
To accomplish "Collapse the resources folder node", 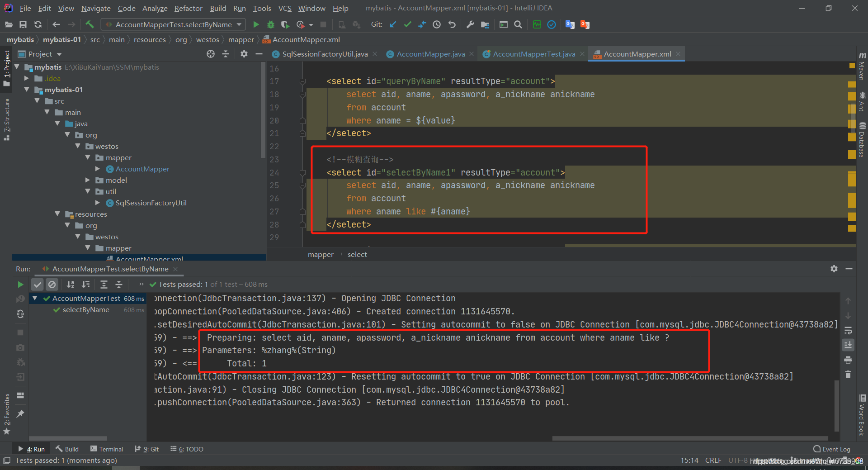I will [57, 214].
